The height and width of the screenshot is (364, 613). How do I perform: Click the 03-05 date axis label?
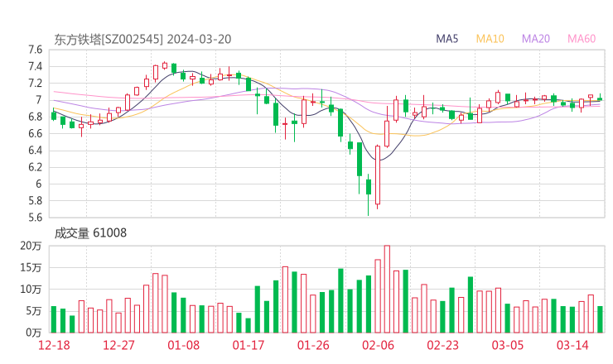508,345
